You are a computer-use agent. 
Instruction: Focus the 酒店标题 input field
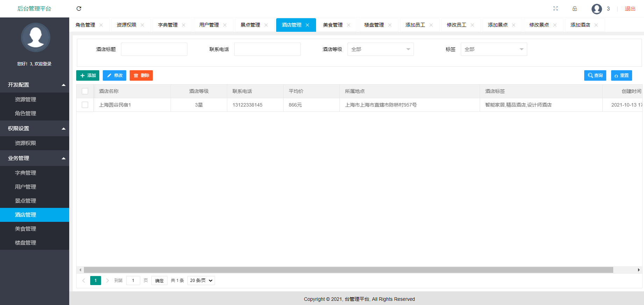tap(154, 49)
